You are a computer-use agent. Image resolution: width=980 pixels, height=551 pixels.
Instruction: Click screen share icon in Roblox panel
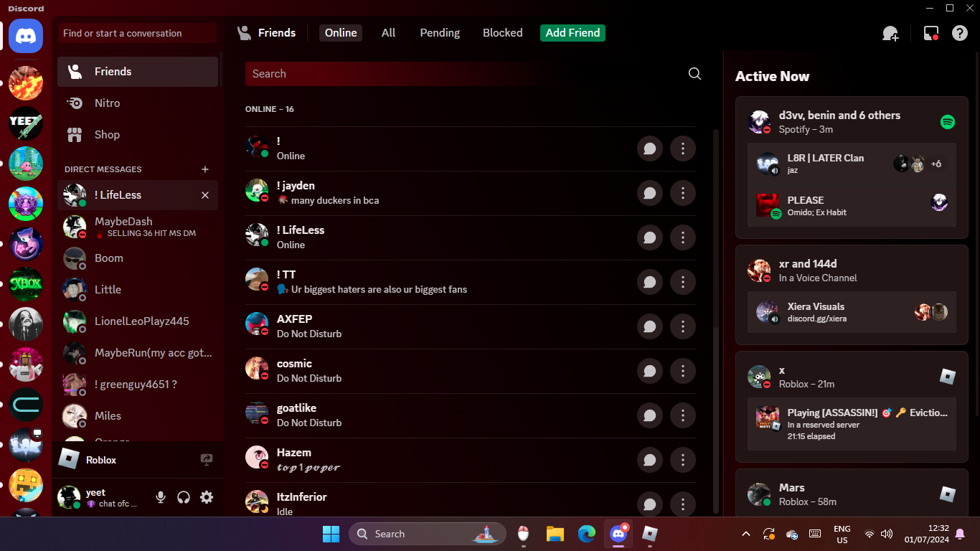[207, 460]
